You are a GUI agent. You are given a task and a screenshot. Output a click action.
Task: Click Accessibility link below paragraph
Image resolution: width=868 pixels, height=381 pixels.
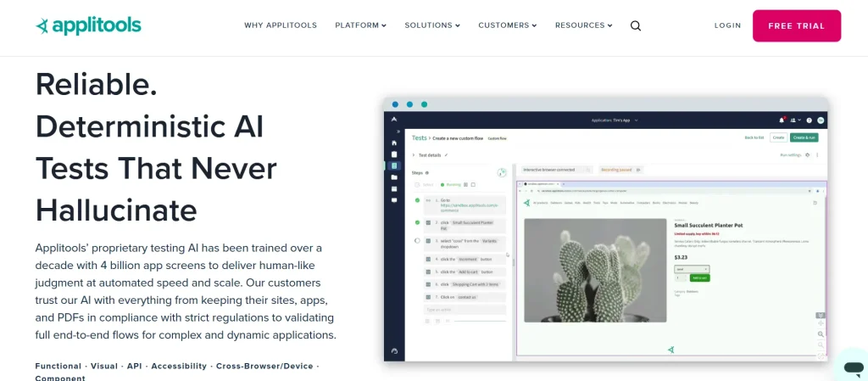click(x=179, y=366)
